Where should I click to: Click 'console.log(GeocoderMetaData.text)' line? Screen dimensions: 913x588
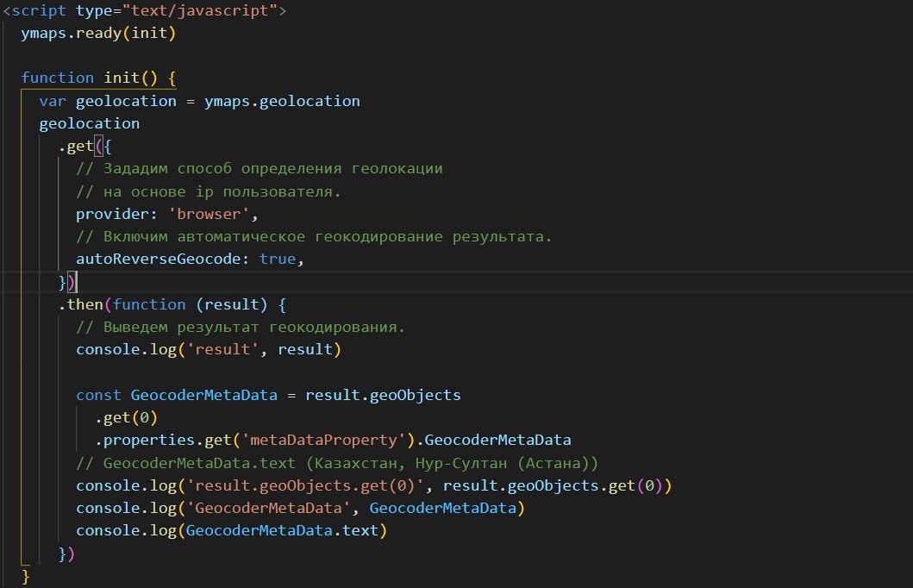click(232, 531)
